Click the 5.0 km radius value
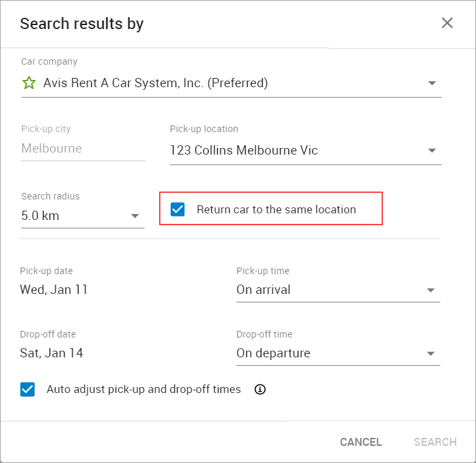 pyautogui.click(x=40, y=216)
